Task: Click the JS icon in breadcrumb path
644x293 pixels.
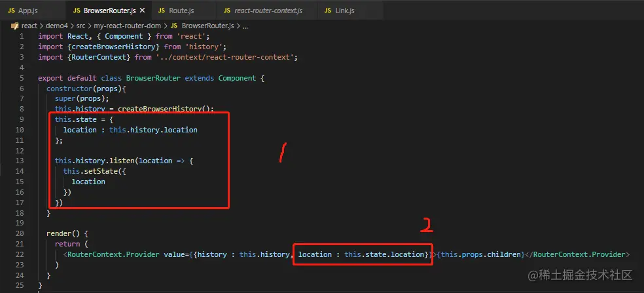Action: 173,26
